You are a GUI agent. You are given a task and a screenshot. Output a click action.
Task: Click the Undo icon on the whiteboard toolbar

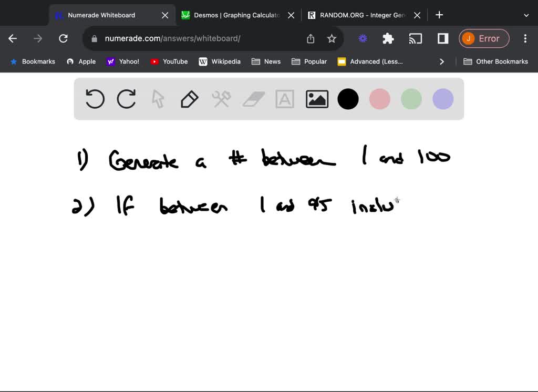95,99
